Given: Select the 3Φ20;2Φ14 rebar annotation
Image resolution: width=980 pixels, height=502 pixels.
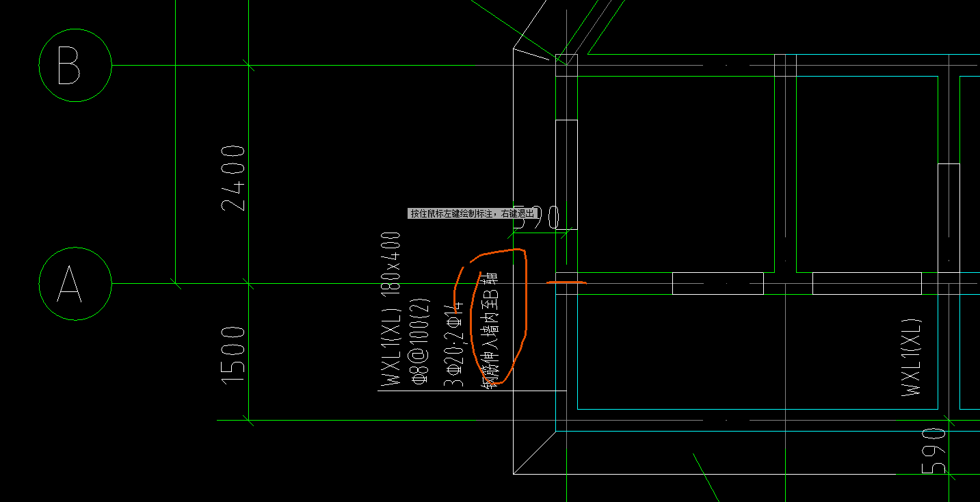Looking at the screenshot, I should click(x=453, y=344).
